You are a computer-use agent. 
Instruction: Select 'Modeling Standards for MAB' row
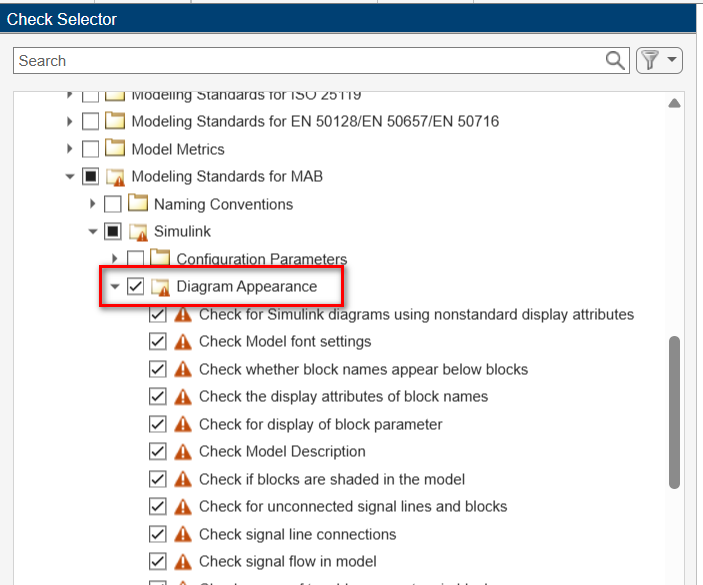click(x=227, y=177)
